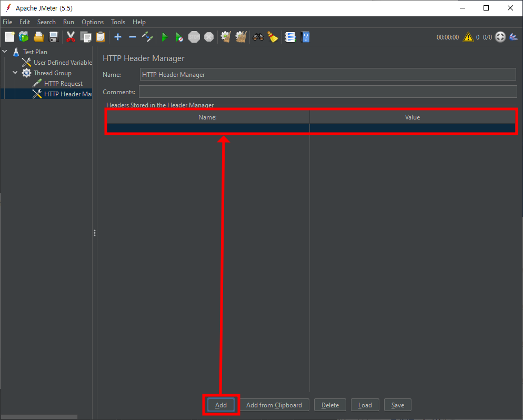Click Add from Clipboard button
The height and width of the screenshot is (420, 523).
click(x=274, y=405)
